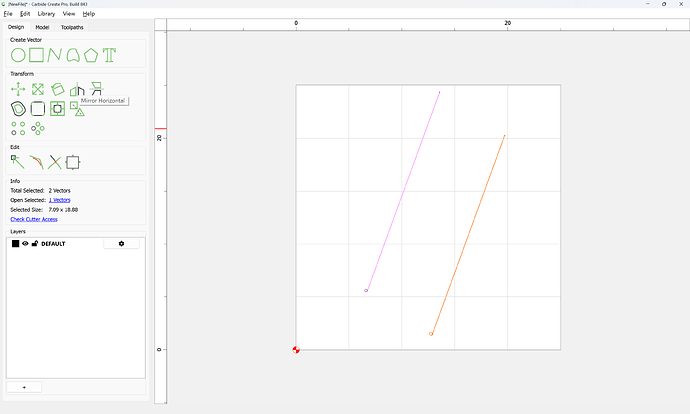Click the Mirror Horizontal icon
The width and height of the screenshot is (690, 414).
click(x=77, y=89)
